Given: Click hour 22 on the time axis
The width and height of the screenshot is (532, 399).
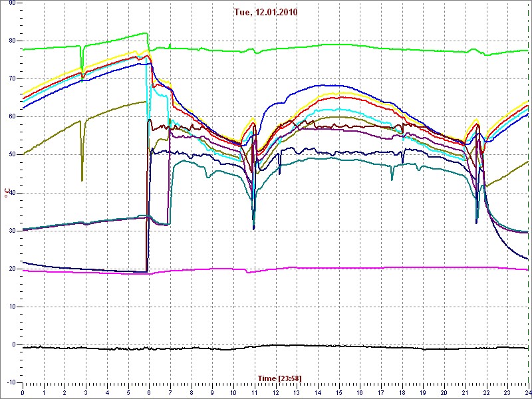Looking at the screenshot, I should coord(487,392).
